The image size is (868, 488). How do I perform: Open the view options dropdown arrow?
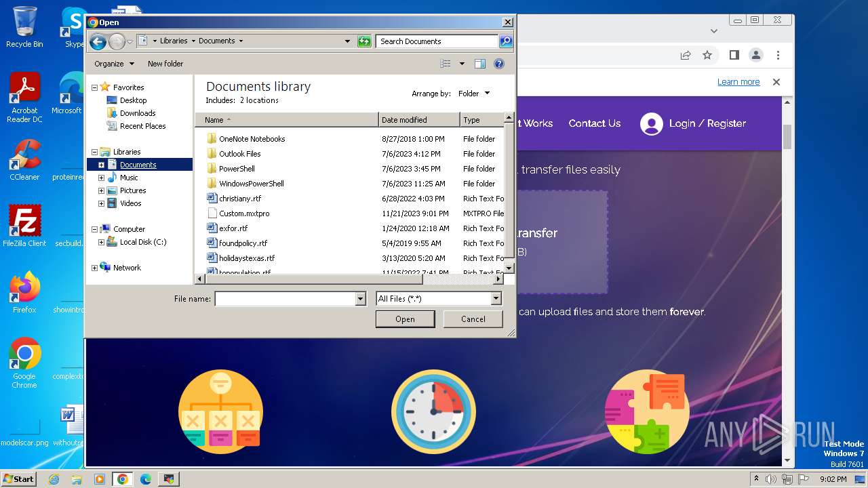point(462,64)
